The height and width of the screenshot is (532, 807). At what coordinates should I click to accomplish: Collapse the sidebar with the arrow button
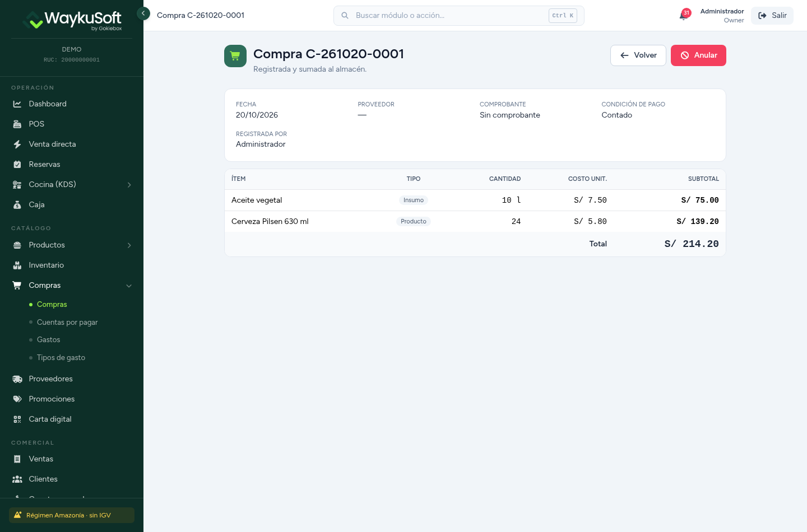coord(143,13)
